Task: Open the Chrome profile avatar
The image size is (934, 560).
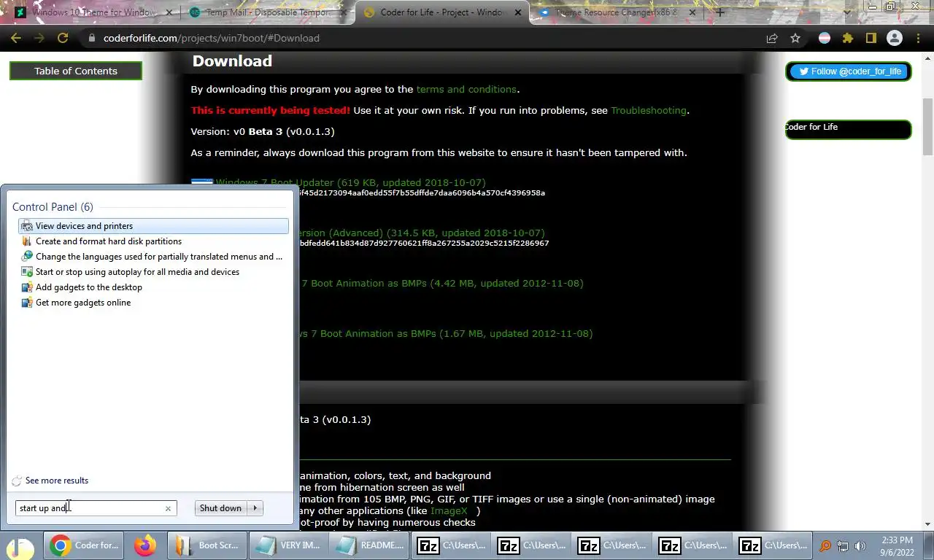Action: tap(894, 38)
